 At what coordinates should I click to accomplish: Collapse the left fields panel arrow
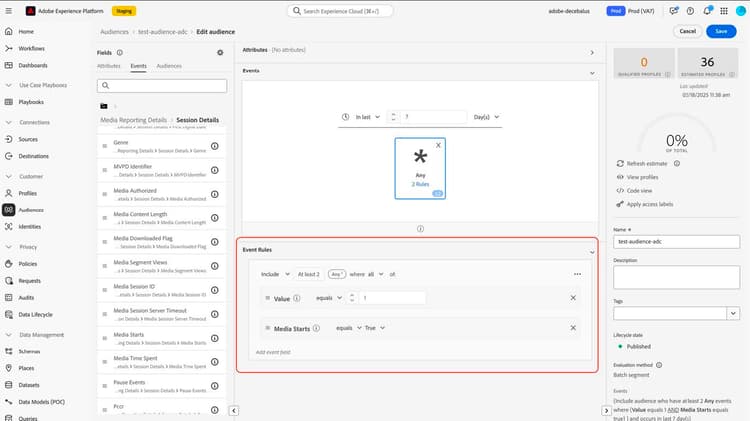pos(233,410)
